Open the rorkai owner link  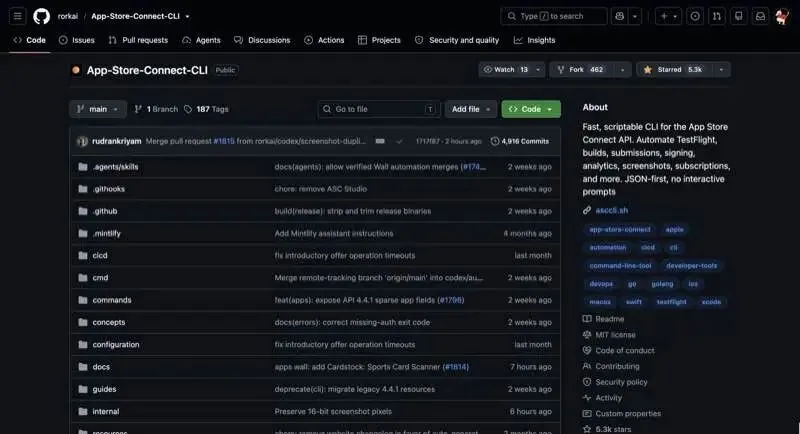click(x=68, y=16)
